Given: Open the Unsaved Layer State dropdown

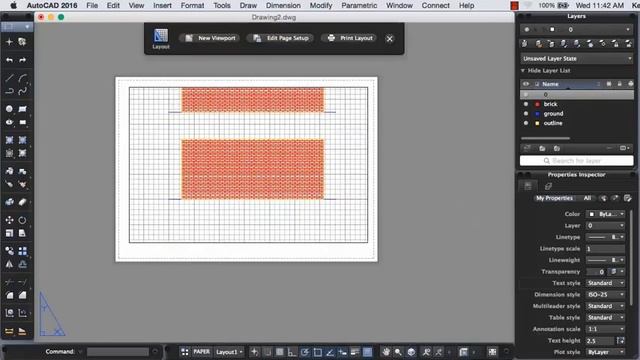Looking at the screenshot, I should pyautogui.click(x=577, y=58).
